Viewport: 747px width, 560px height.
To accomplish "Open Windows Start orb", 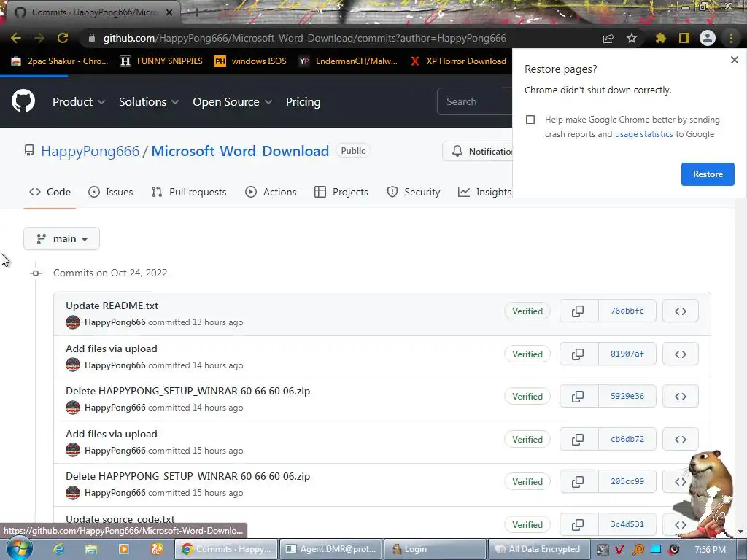I will 20,548.
